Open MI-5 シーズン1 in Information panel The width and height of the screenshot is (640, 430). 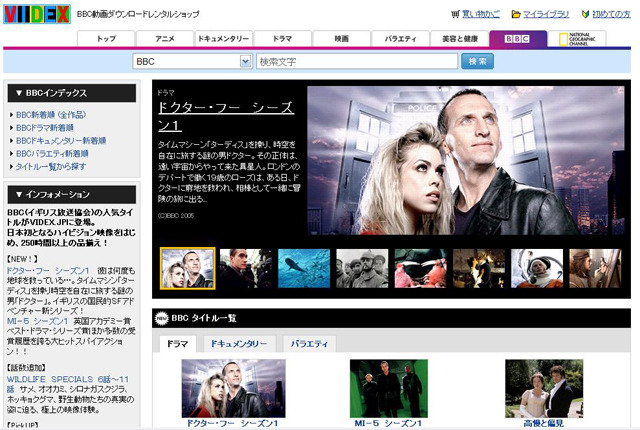pos(37,321)
